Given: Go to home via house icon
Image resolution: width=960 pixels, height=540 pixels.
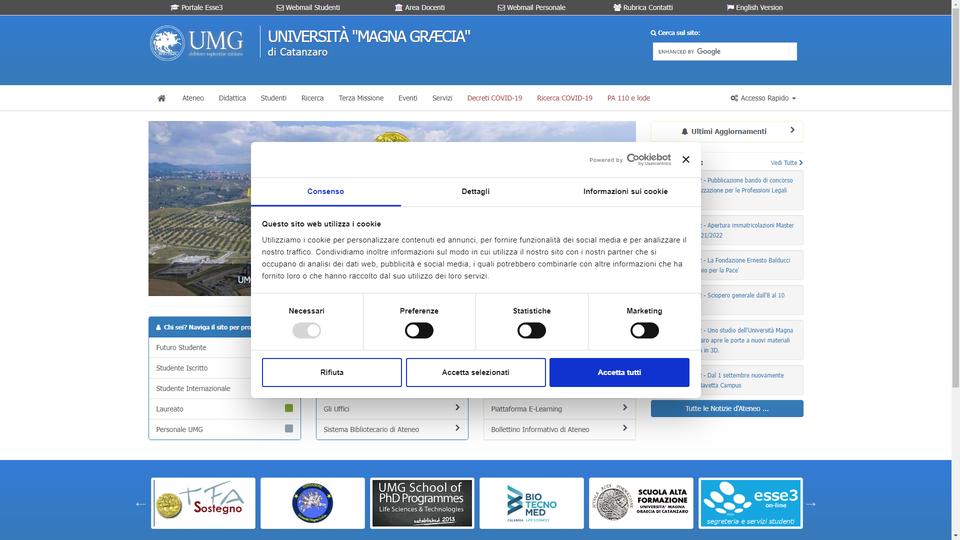Looking at the screenshot, I should (x=162, y=98).
